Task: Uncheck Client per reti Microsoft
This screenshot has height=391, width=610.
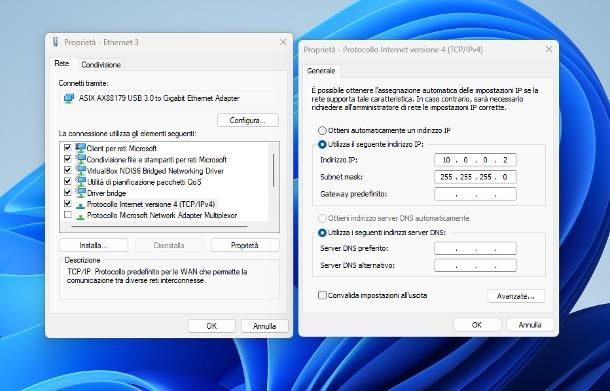Action: (68, 147)
